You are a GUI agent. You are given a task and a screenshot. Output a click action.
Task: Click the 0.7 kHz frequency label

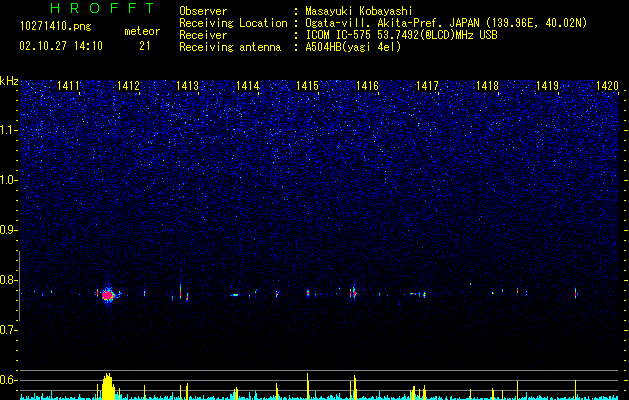[x=8, y=330]
